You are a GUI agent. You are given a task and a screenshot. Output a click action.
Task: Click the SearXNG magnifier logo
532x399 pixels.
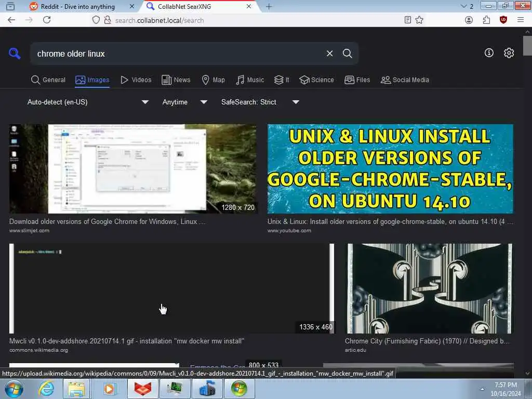[15, 54]
